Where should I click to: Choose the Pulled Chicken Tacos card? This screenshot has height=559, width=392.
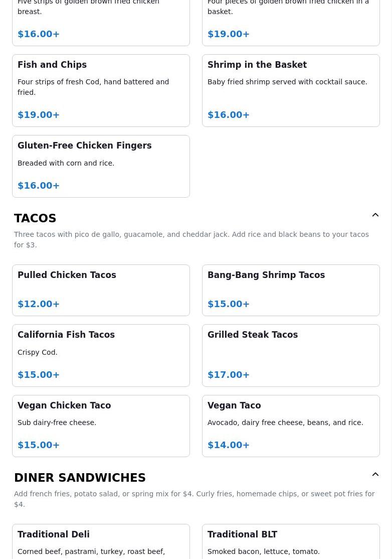[101, 290]
